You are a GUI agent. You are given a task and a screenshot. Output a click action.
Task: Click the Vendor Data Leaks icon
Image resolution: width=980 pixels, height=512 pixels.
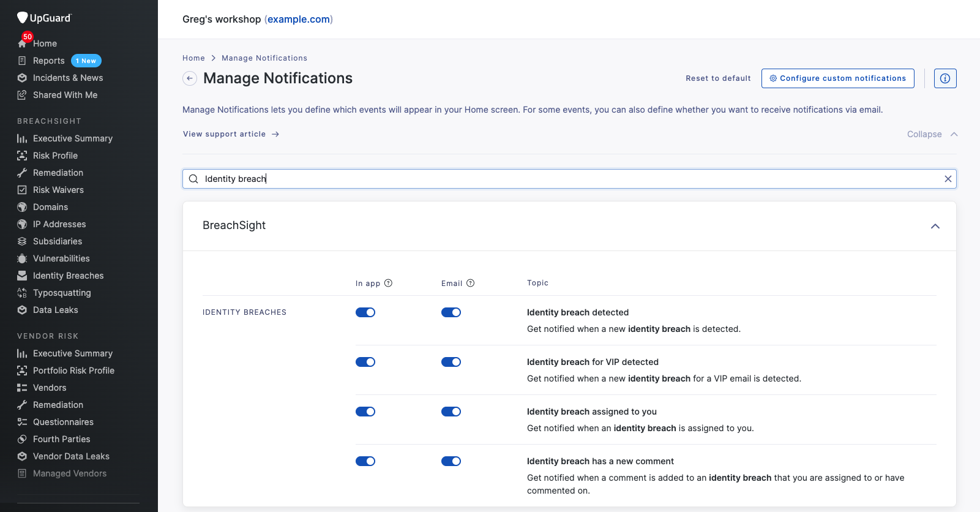click(22, 456)
